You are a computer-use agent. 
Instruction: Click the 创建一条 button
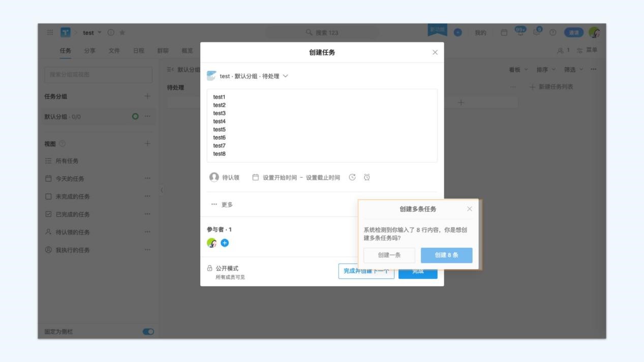point(389,255)
